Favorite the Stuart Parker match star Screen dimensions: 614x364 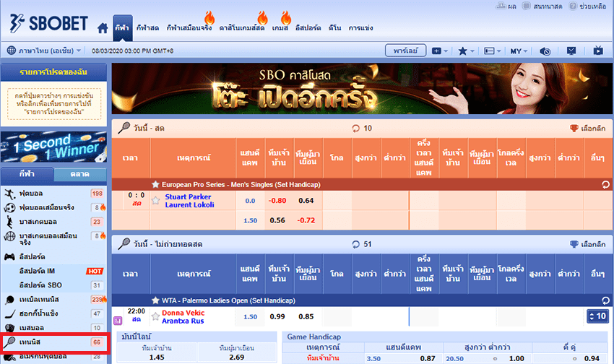tap(155, 201)
